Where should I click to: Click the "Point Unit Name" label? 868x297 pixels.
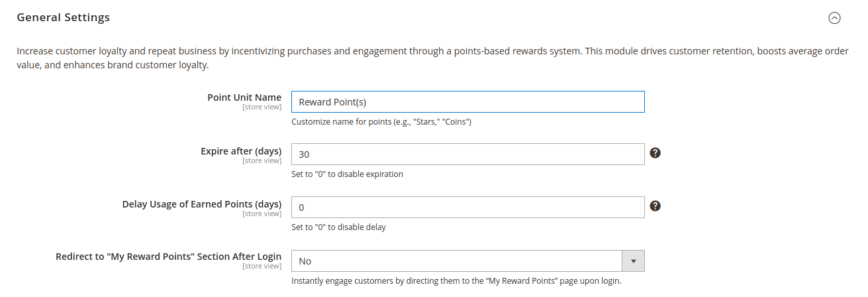[244, 97]
